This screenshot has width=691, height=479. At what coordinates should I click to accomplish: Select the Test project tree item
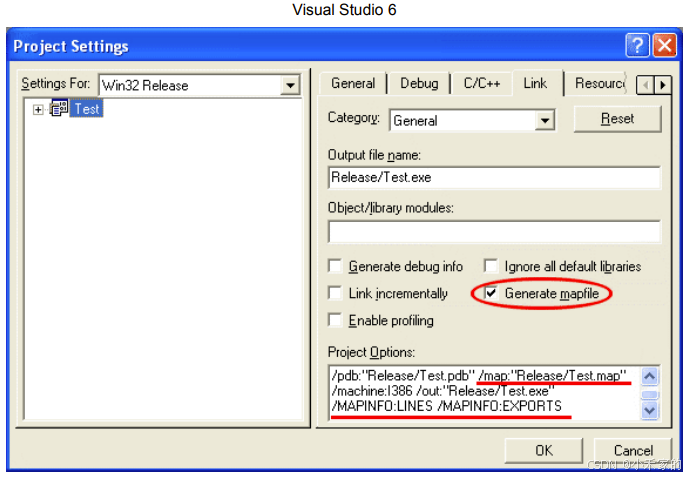[x=86, y=109]
